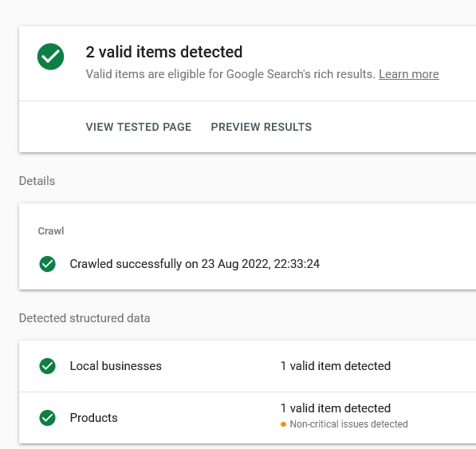476x449 pixels.
Task: Expand the Local businesses row
Action: coord(247,366)
